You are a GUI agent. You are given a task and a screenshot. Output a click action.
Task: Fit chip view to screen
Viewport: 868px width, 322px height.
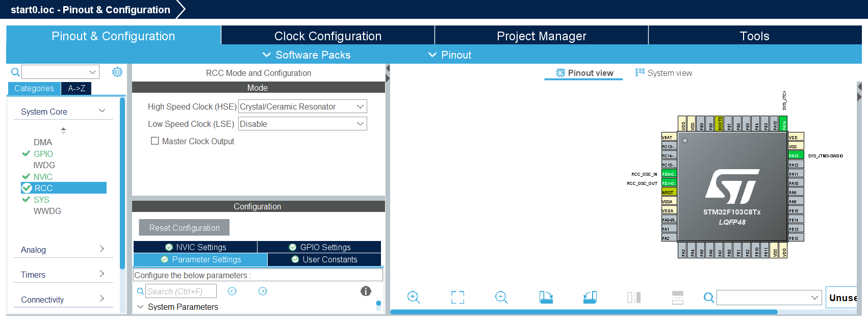(457, 298)
